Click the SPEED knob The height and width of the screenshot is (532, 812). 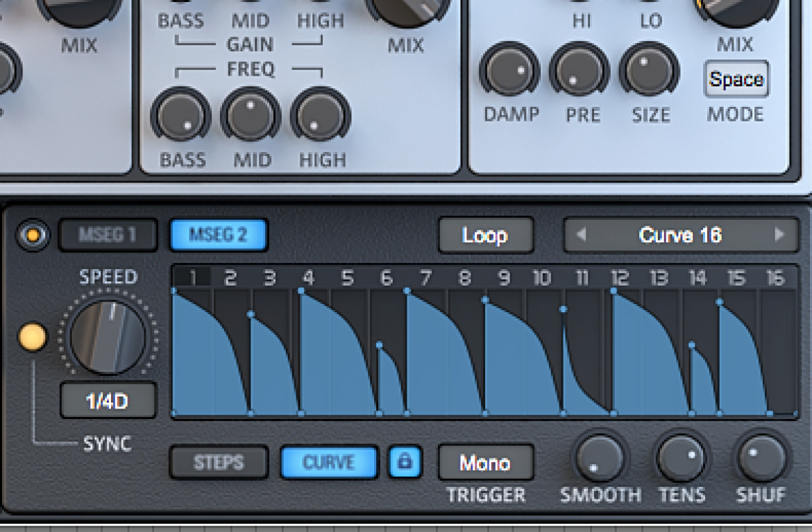(108, 336)
